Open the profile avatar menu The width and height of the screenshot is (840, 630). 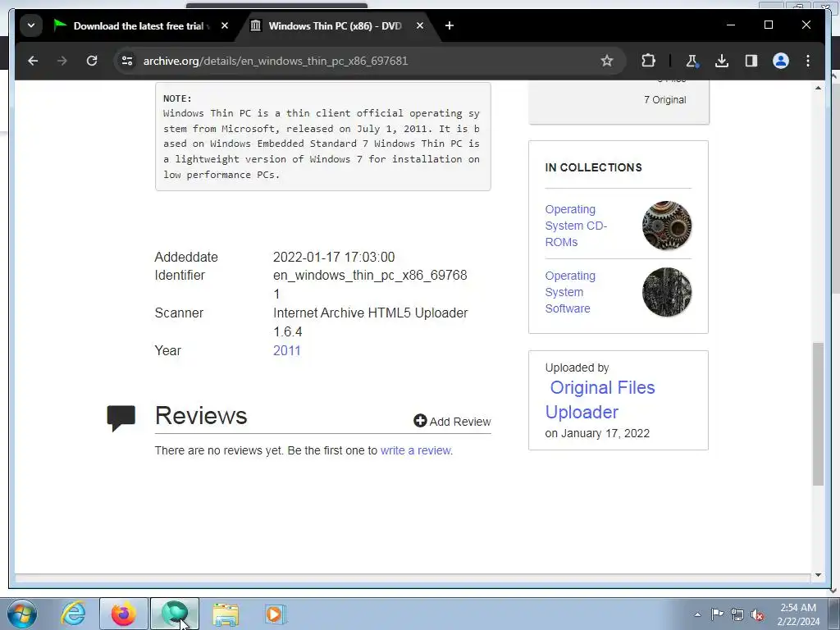[x=781, y=61]
